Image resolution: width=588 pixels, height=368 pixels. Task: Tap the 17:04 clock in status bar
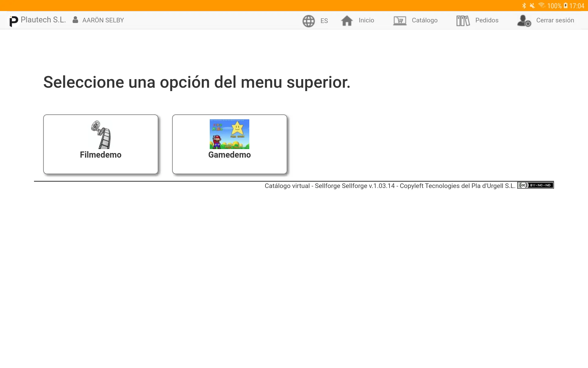click(577, 6)
